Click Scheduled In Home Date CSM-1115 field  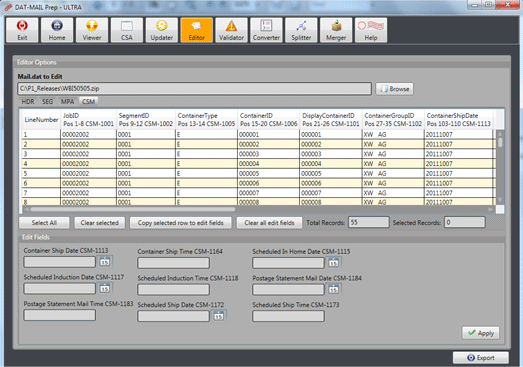click(289, 263)
